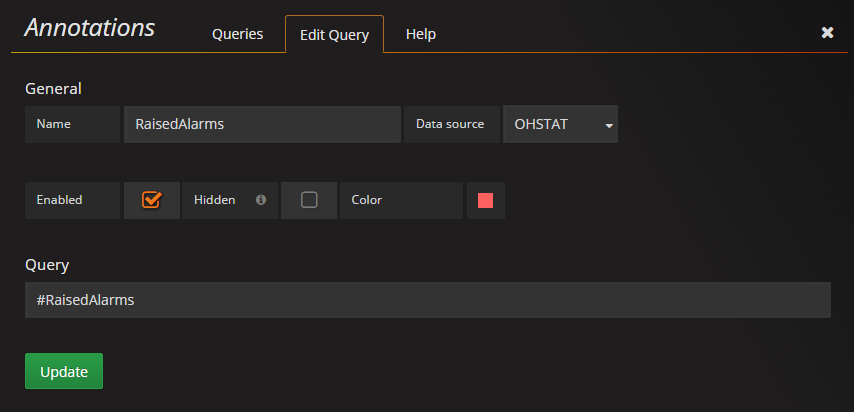Click the Color label cell
854x412 pixels.
(401, 200)
